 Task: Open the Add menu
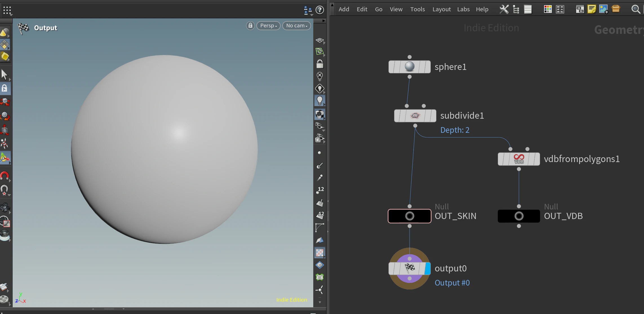click(344, 9)
